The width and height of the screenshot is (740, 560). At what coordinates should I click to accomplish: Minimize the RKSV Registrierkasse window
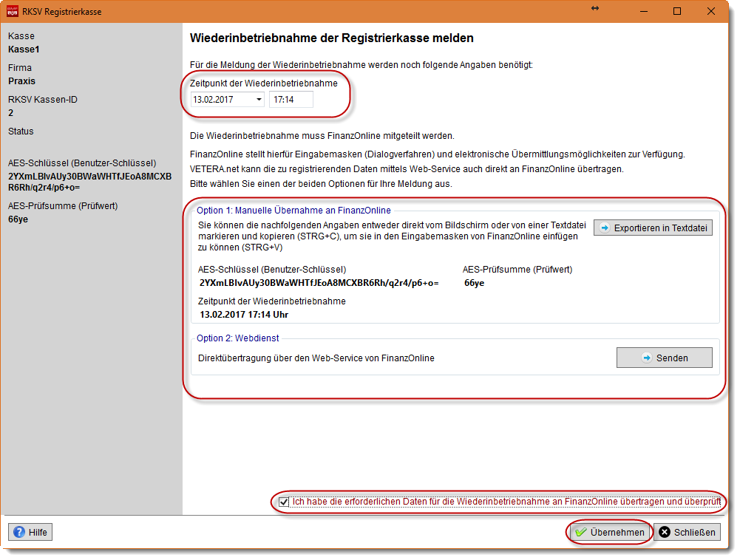point(643,12)
